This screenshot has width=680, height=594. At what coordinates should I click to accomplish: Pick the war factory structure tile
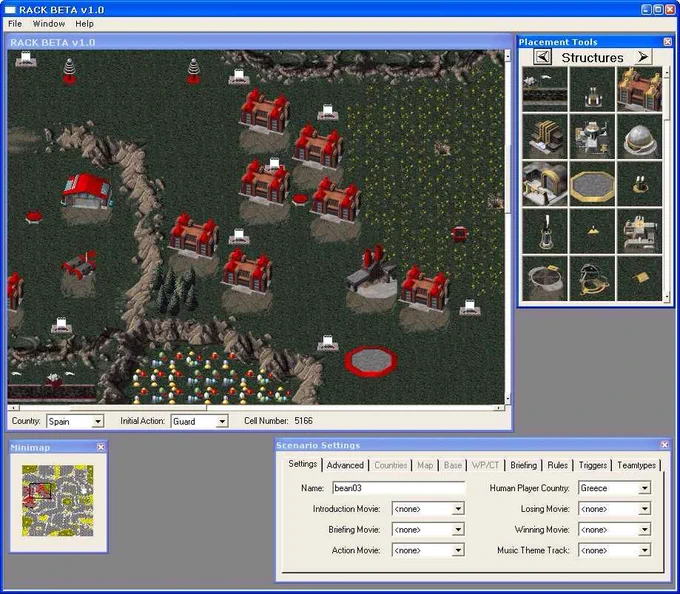point(545,183)
